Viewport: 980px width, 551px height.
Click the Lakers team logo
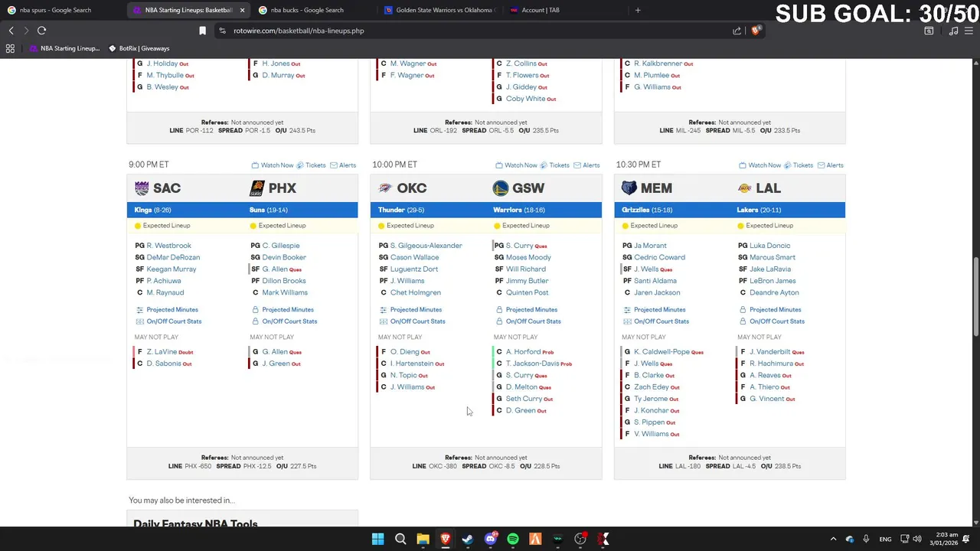[x=744, y=188]
